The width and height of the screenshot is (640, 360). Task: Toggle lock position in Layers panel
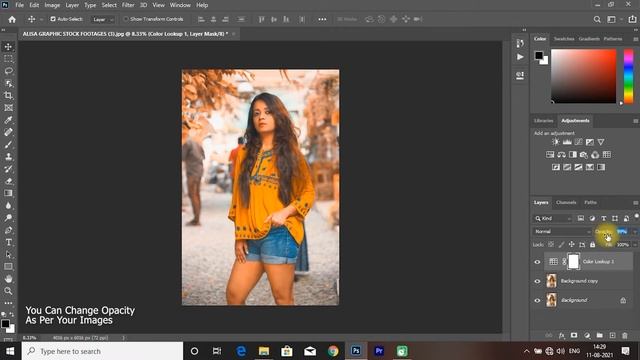pyautogui.click(x=571, y=244)
